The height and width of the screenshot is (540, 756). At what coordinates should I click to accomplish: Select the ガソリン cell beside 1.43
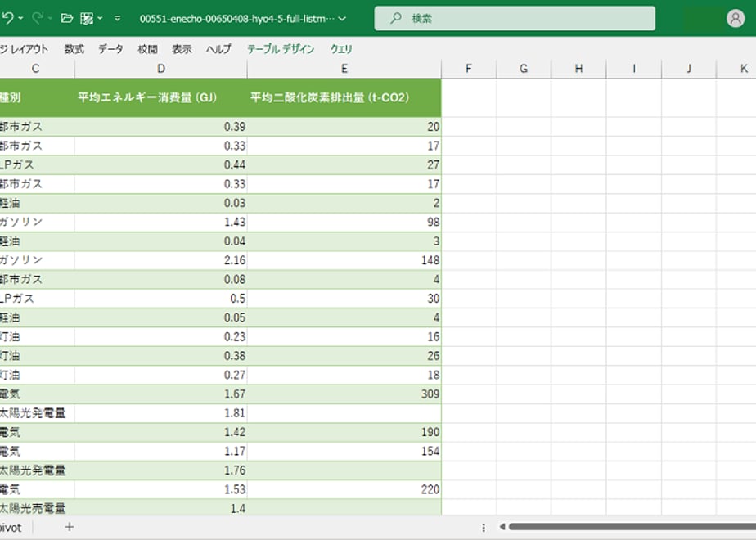coord(37,223)
